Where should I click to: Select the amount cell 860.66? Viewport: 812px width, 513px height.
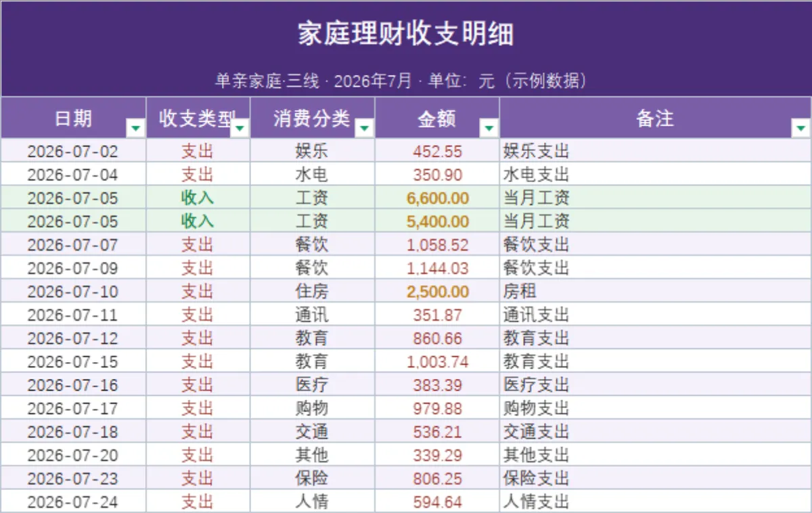pyautogui.click(x=437, y=338)
